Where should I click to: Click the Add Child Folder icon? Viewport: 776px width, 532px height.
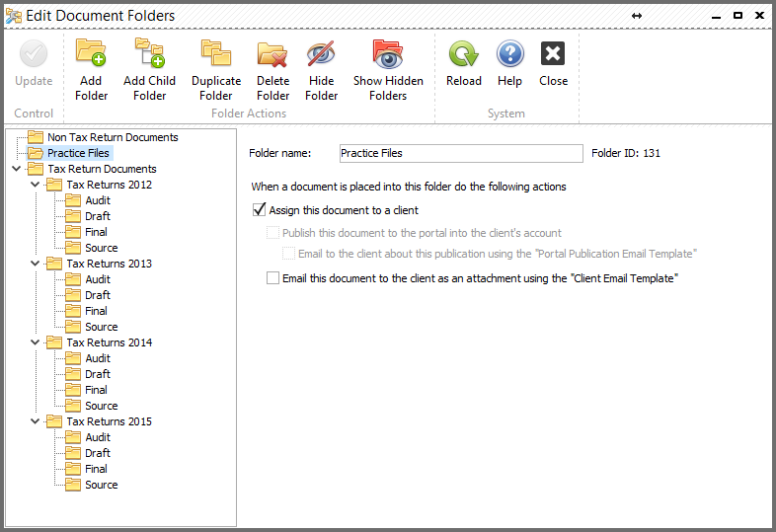coord(149,53)
